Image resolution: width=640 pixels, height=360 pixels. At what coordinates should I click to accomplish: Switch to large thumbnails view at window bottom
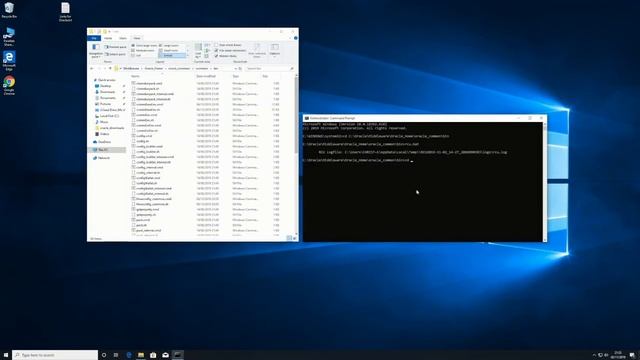[x=294, y=238]
